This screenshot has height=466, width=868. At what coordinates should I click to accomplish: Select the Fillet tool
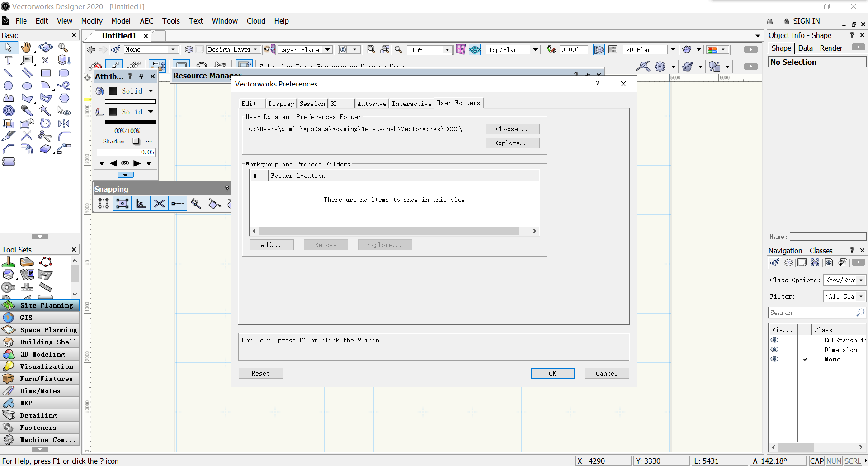coord(64,136)
